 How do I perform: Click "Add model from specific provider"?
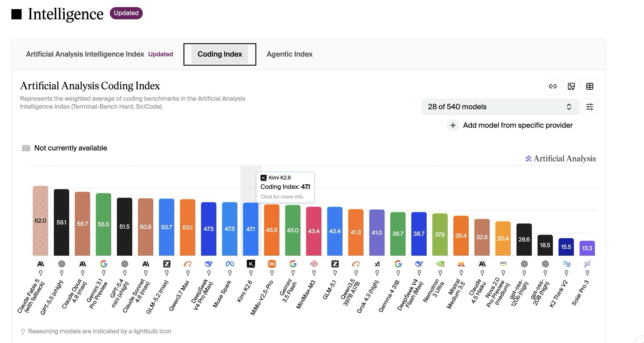510,125
